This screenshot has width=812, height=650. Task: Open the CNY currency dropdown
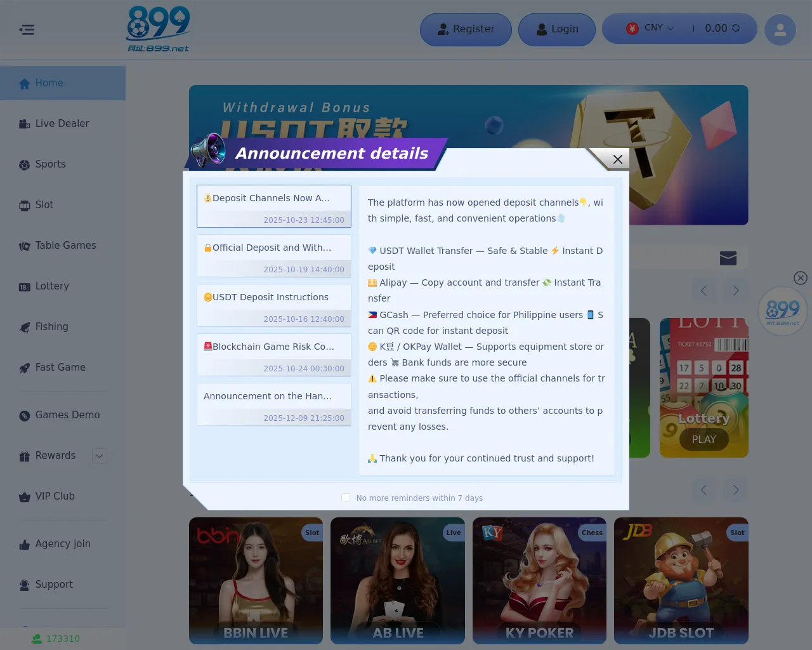coord(651,28)
